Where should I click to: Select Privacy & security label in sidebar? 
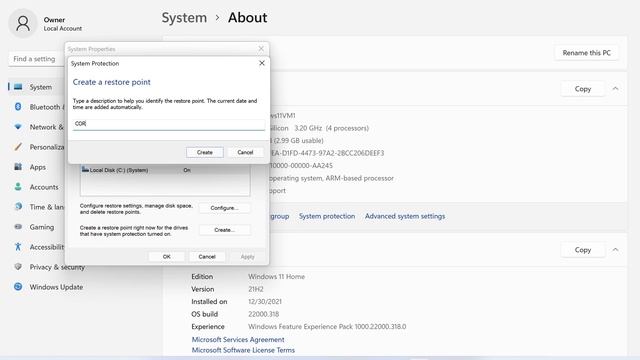point(57,267)
